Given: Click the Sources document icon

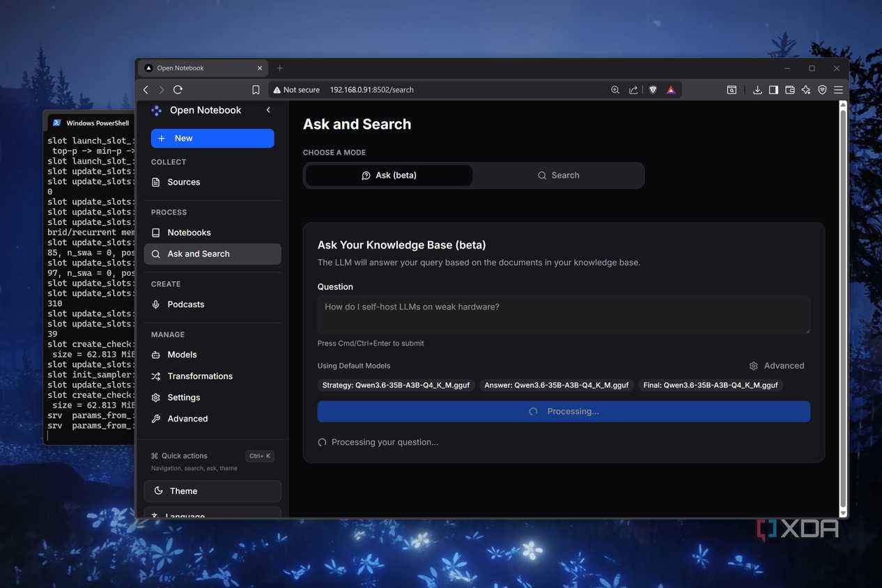Looking at the screenshot, I should [x=156, y=182].
